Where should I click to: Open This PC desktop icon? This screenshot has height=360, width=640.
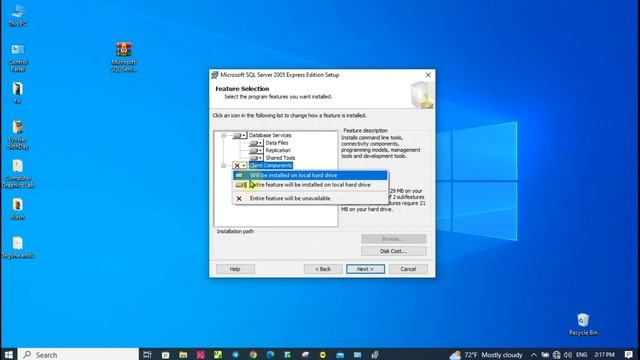point(18,16)
